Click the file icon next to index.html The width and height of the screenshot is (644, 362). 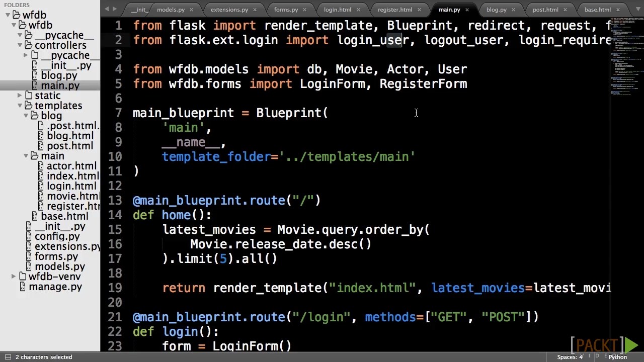pyautogui.click(x=41, y=176)
